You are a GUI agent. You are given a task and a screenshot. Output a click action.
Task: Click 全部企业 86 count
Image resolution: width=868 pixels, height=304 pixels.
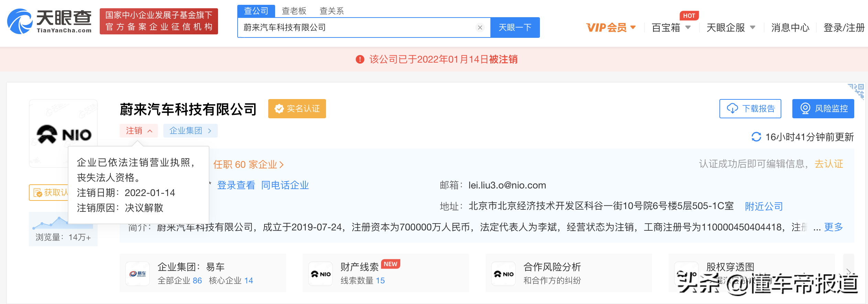click(x=180, y=281)
